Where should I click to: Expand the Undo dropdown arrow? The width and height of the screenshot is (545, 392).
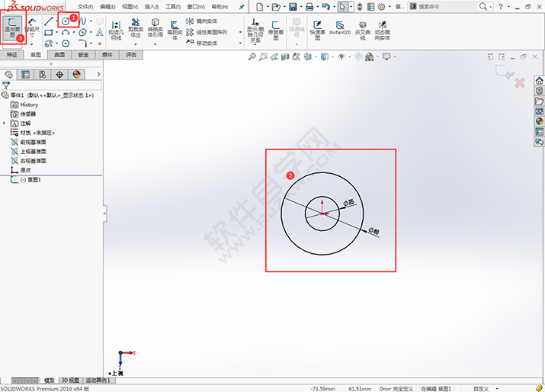click(x=334, y=7)
